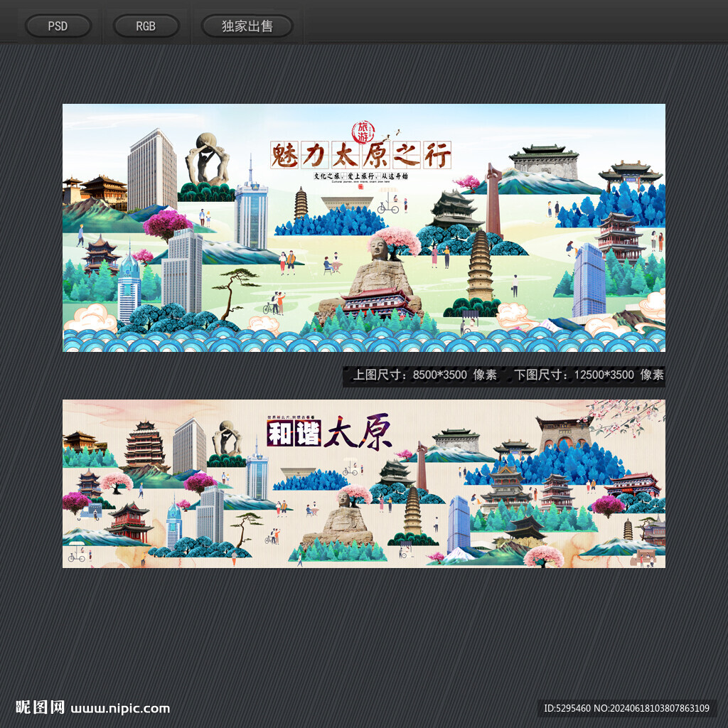The width and height of the screenshot is (728, 728).
Task: Click the 上图尺寸：8500*3500 像素 text
Action: [x=425, y=375]
